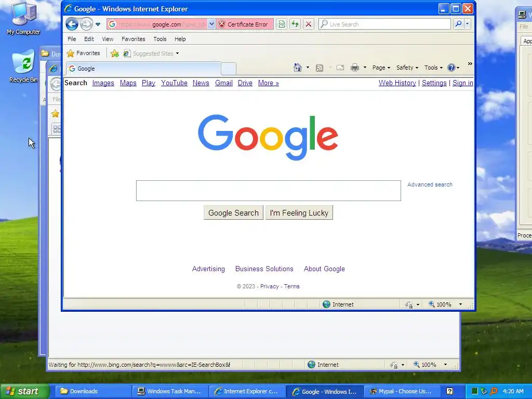Viewport: 532px width, 399px height.
Task: Switch to Windows Task Manager taskbar button
Action: coord(170,391)
